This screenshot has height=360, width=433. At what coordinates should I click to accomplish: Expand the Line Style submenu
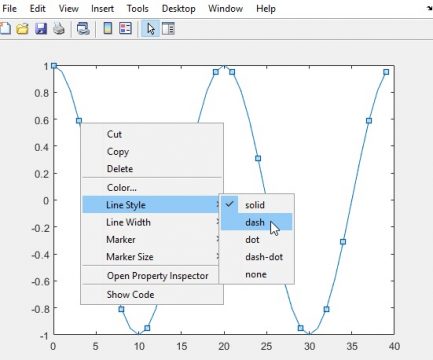click(152, 205)
